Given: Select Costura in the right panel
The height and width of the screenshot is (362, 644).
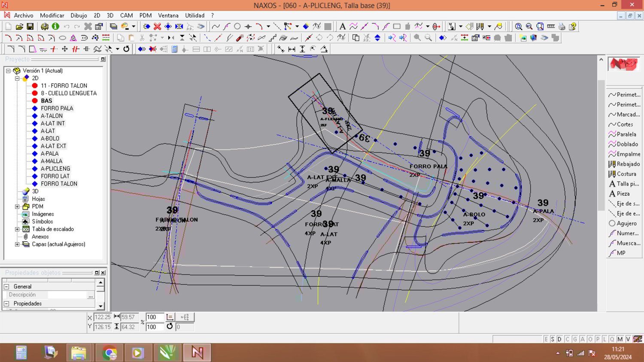Looking at the screenshot, I should pyautogui.click(x=626, y=174).
